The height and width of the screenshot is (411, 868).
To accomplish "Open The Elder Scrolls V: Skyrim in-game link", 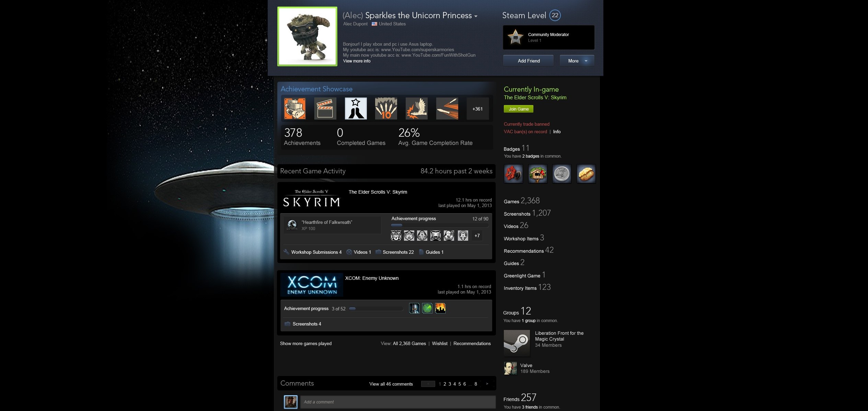I will tap(535, 98).
